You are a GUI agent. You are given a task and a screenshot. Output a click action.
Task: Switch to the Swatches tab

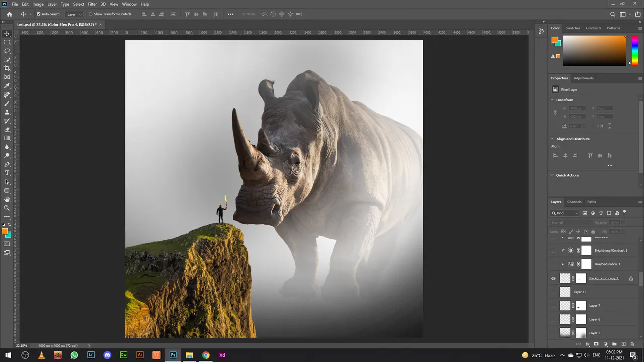573,28
